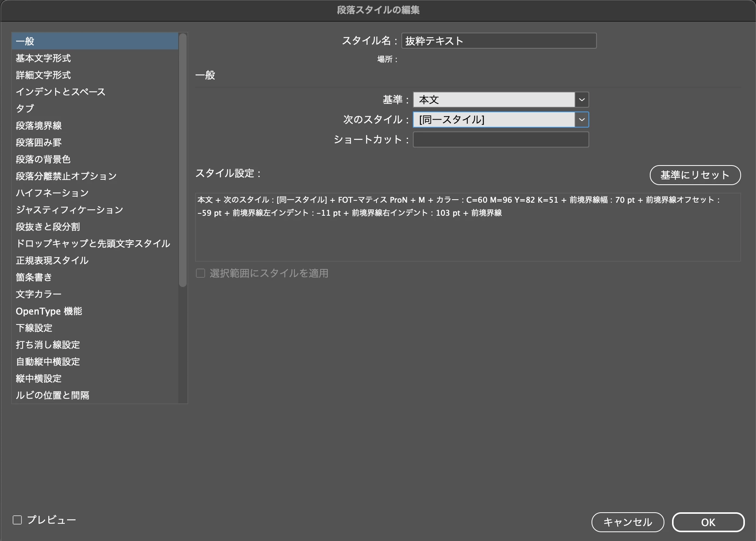Select ルビの位置と間隔 category

click(53, 395)
